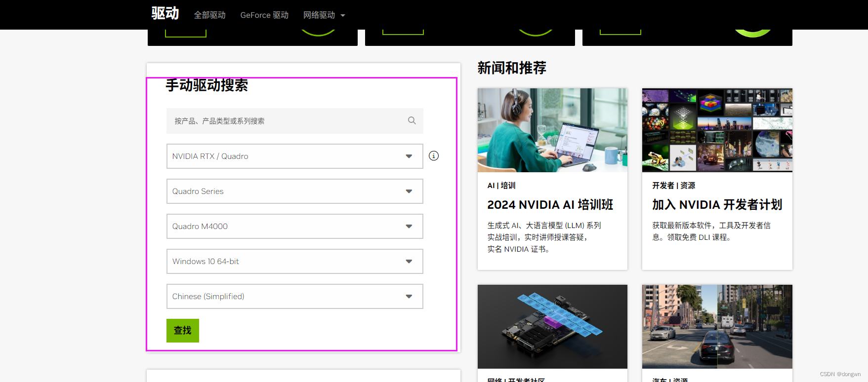This screenshot has width=868, height=382.
Task: Focus the product search input field
Action: pyautogui.click(x=294, y=121)
